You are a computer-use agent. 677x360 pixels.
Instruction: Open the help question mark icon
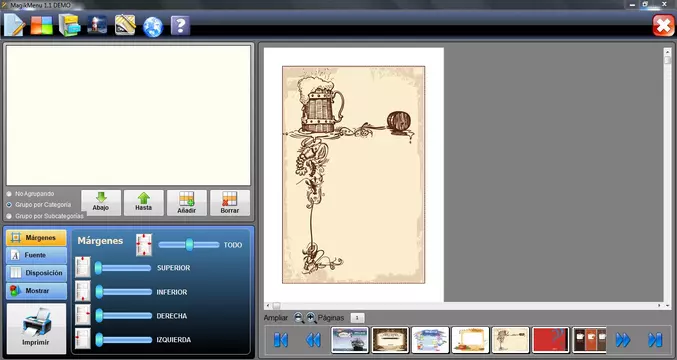coord(180,25)
